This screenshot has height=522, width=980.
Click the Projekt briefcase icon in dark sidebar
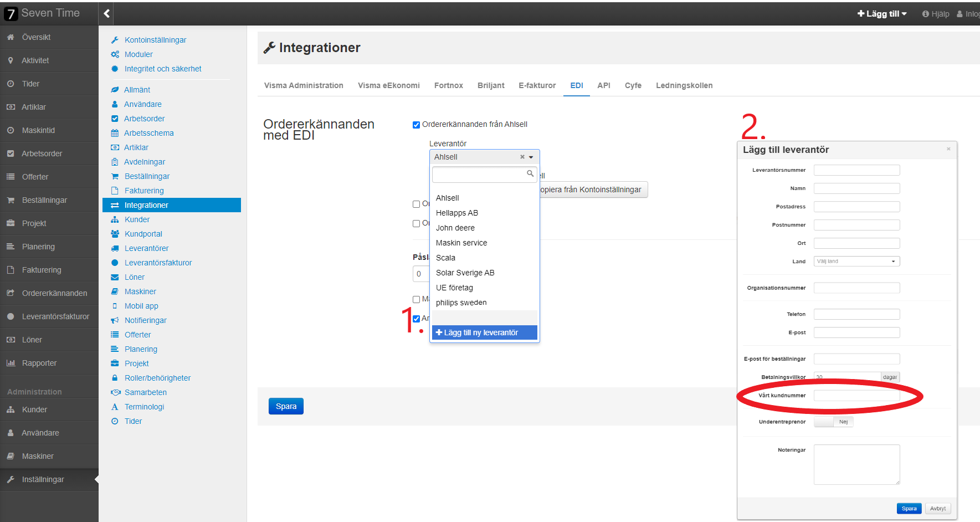click(x=11, y=223)
